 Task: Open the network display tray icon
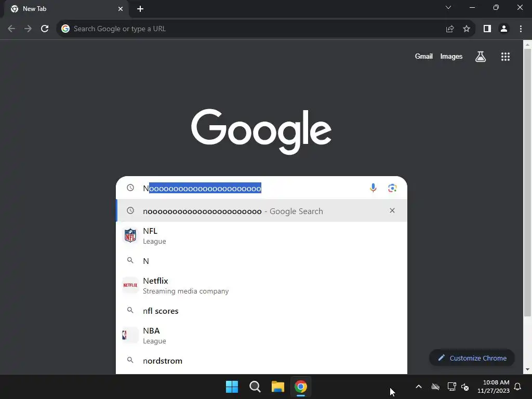(451, 387)
